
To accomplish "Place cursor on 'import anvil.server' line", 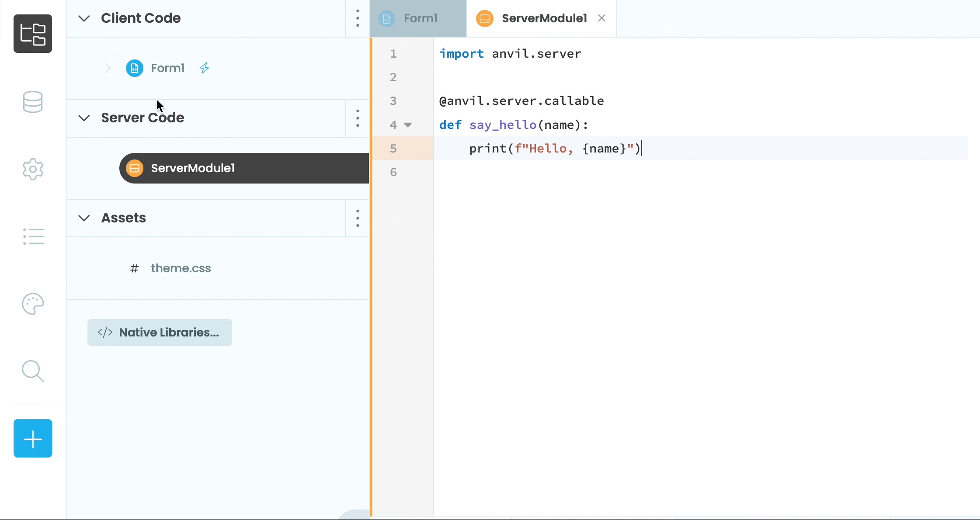I will tap(510, 54).
